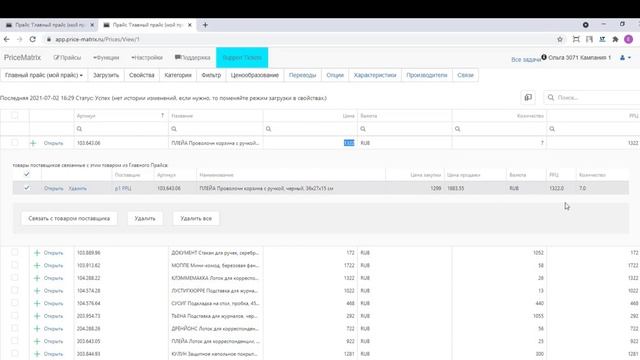Toggle select-all checkbox in supplier products subtable
The height and width of the screenshot is (360, 640).
27,174
